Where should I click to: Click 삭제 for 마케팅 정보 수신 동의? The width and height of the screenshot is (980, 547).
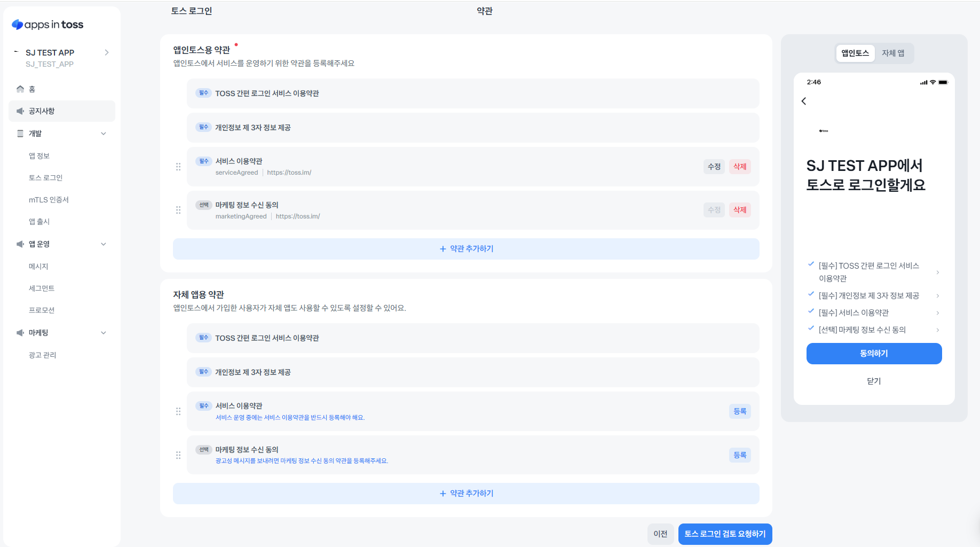pyautogui.click(x=740, y=210)
